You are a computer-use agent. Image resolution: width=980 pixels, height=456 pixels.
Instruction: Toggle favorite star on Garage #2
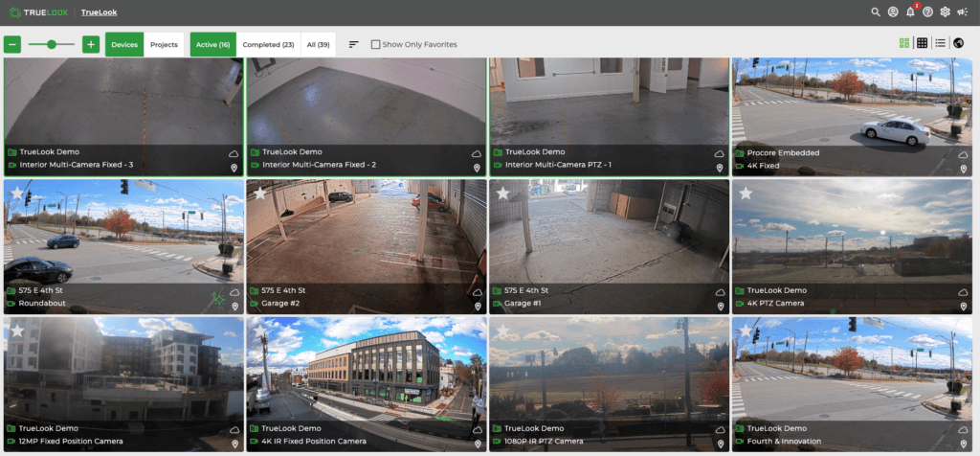(260, 194)
